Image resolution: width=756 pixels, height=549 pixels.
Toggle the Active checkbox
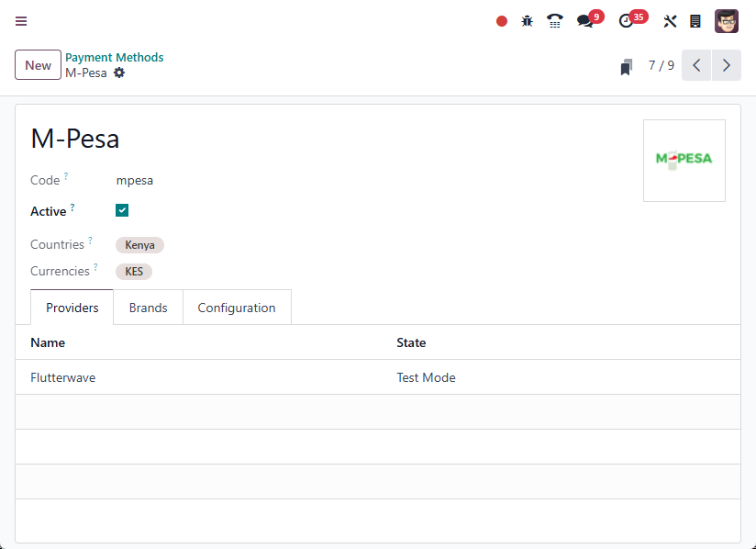122,210
